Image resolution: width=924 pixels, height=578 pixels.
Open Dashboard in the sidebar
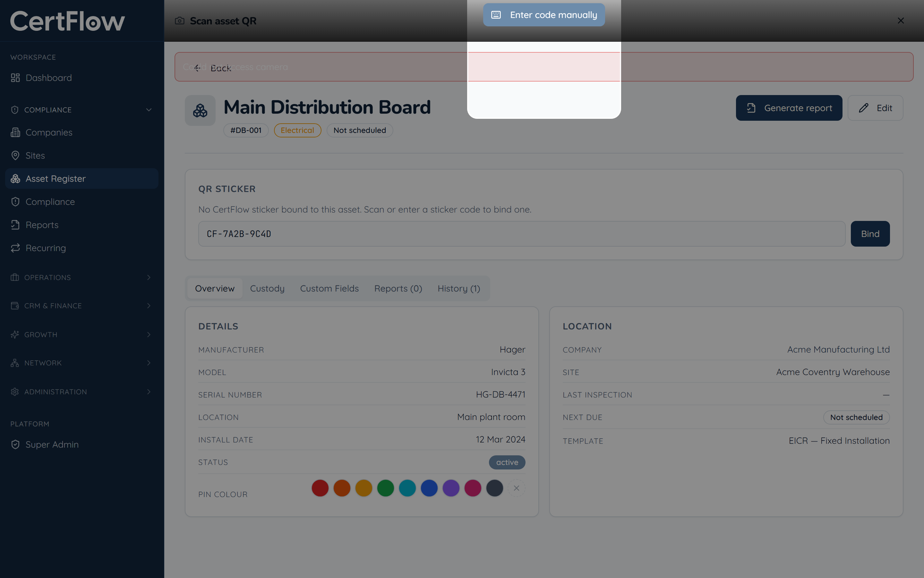pyautogui.click(x=82, y=78)
